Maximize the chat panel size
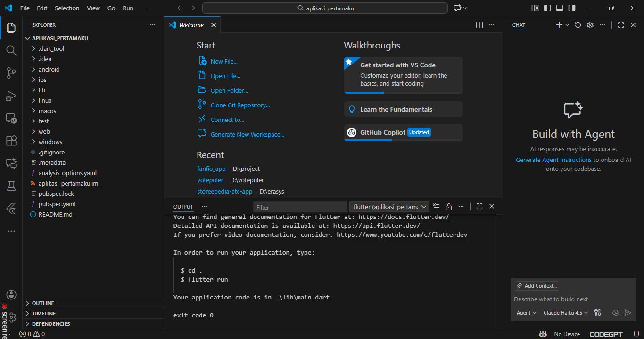Viewport: 644px width, 339px height. pos(621,25)
